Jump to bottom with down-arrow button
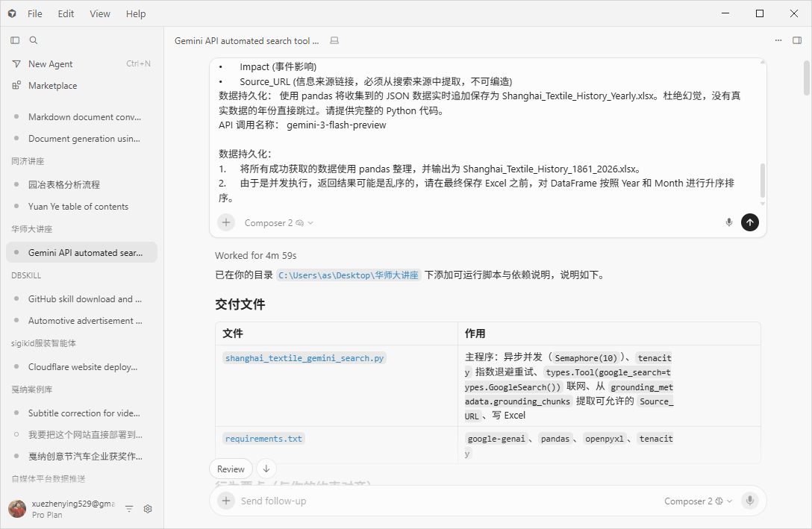Viewport: 812px width, 529px height. 266,469
